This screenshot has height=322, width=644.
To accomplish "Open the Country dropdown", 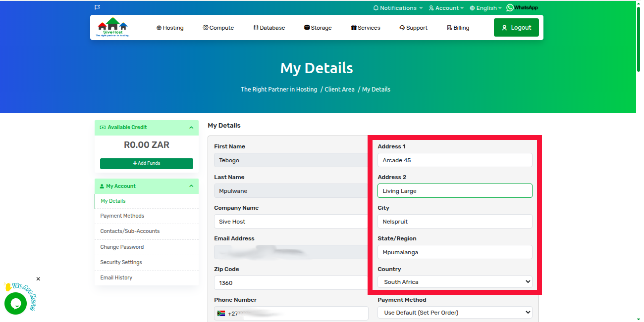I will (455, 282).
